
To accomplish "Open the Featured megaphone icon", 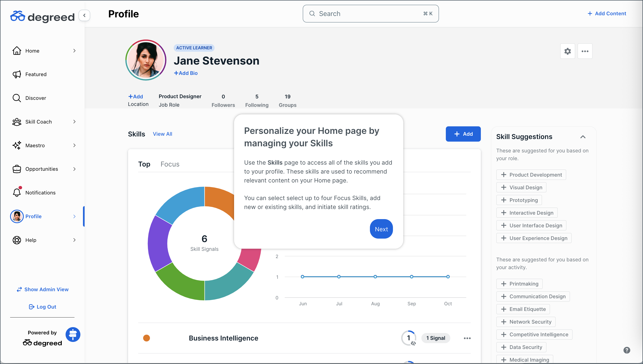I will pos(17,74).
